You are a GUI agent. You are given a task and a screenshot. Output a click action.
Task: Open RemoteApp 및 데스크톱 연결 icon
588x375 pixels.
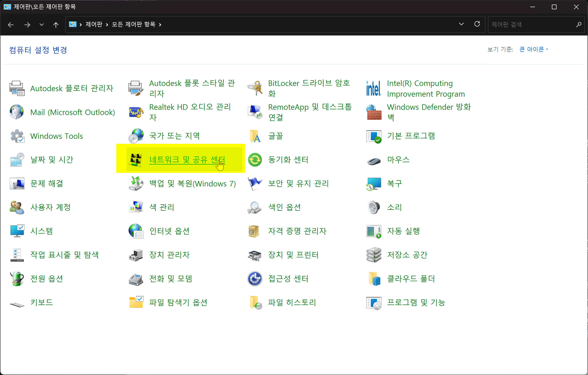[255, 112]
